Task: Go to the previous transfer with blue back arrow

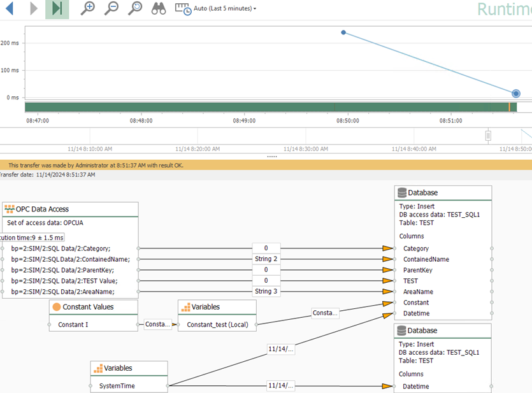Action: (10, 9)
